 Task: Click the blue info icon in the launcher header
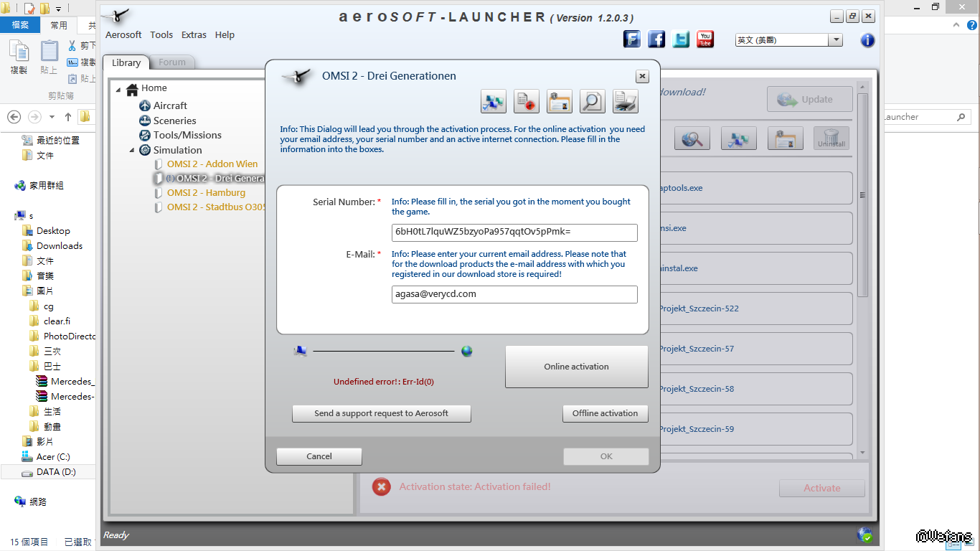coord(867,40)
